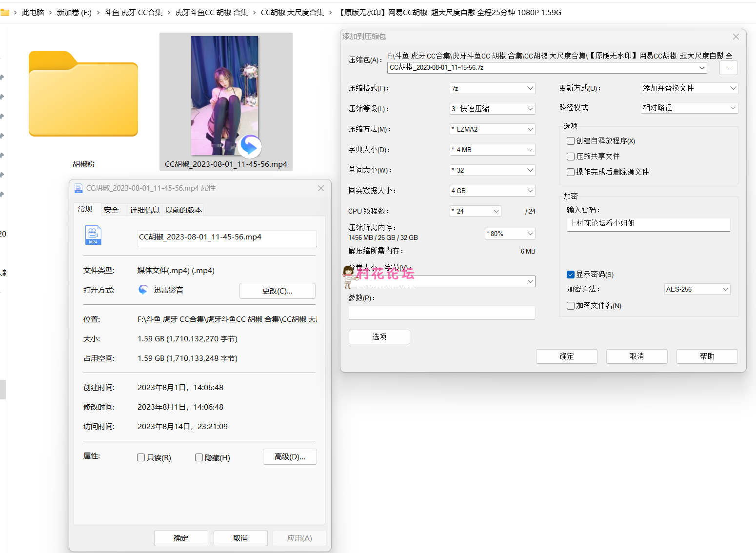Viewport: 756px width, 553px height.
Task: Open the 加密算法 AES-256 dropdown
Action: pyautogui.click(x=696, y=289)
